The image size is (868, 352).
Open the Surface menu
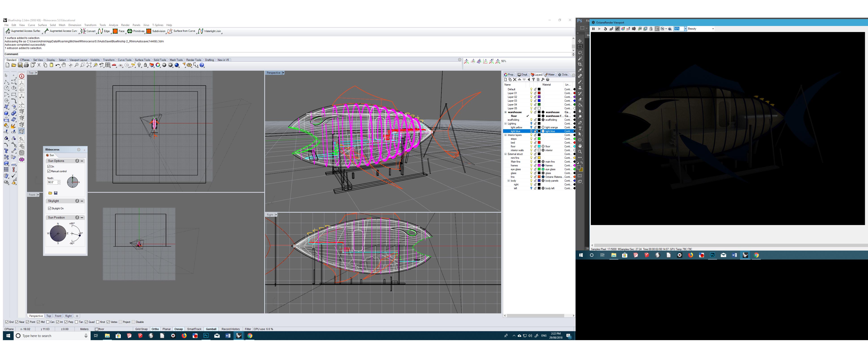tap(42, 25)
